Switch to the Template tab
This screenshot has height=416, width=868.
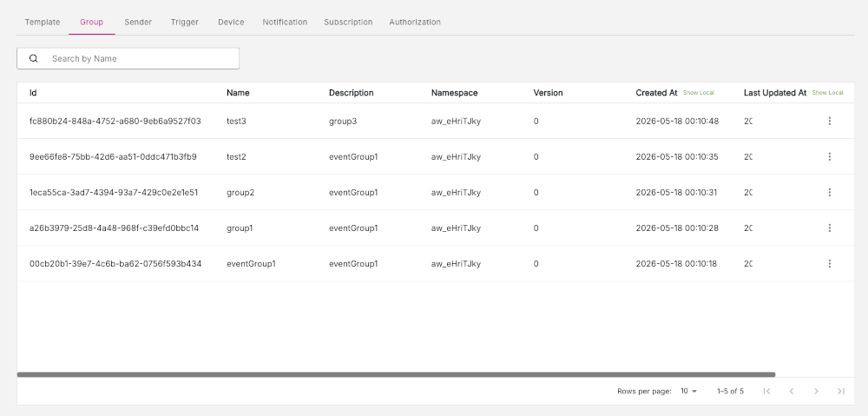coord(43,23)
